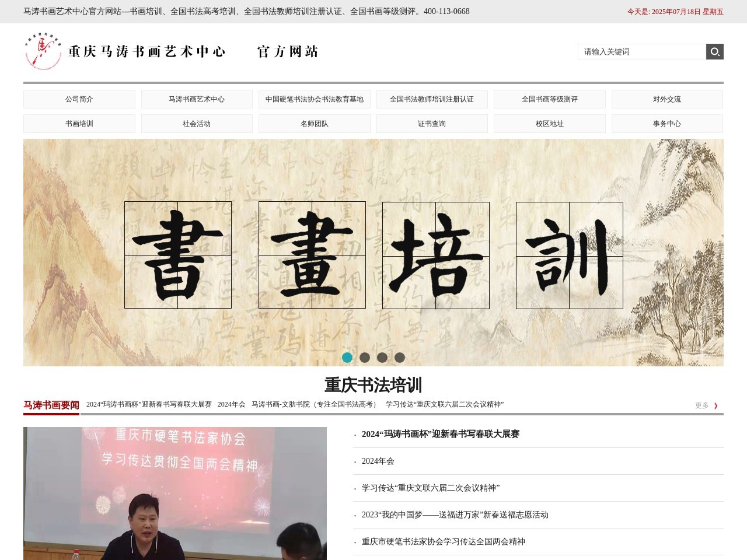Click the red accent mark under 马涛书画要闻

click(51, 414)
